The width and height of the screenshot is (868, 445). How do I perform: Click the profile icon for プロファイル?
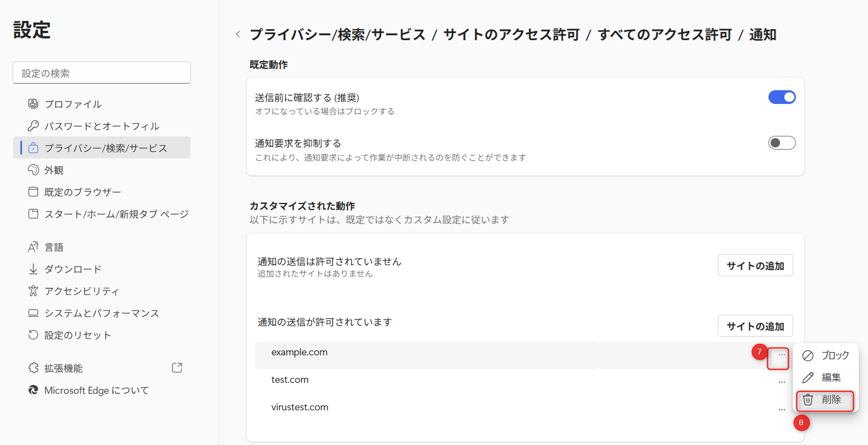(33, 104)
